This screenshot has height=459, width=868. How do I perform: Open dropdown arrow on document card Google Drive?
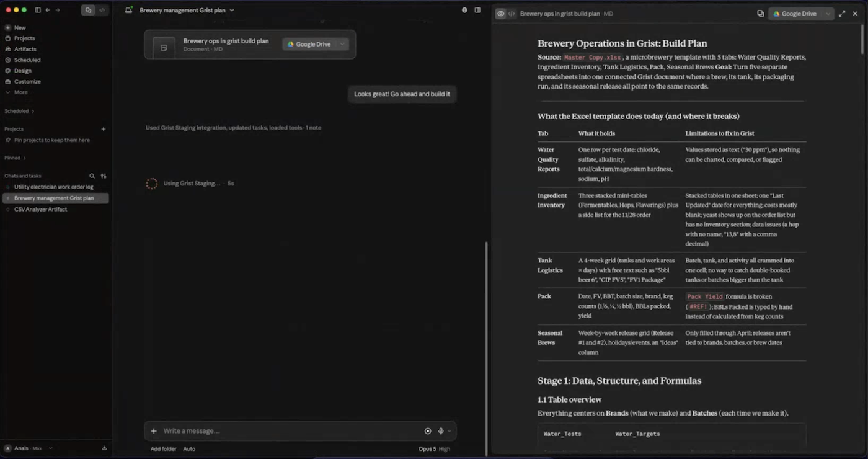point(342,44)
